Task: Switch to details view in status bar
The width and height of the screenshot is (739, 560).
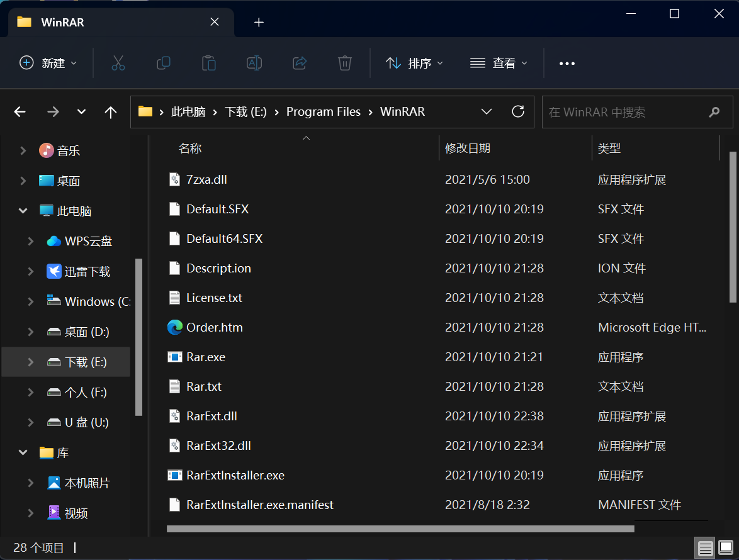Action: coord(705,548)
